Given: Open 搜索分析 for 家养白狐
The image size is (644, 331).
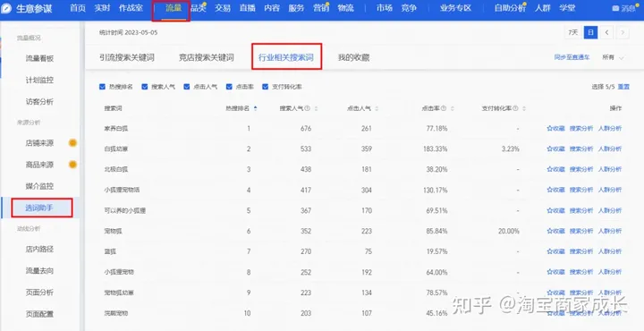Looking at the screenshot, I should pyautogui.click(x=581, y=129).
